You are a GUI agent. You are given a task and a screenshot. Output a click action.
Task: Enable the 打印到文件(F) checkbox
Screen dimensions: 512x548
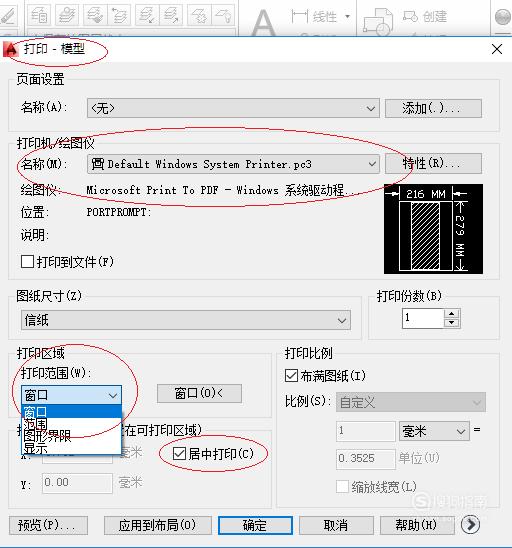(x=27, y=261)
